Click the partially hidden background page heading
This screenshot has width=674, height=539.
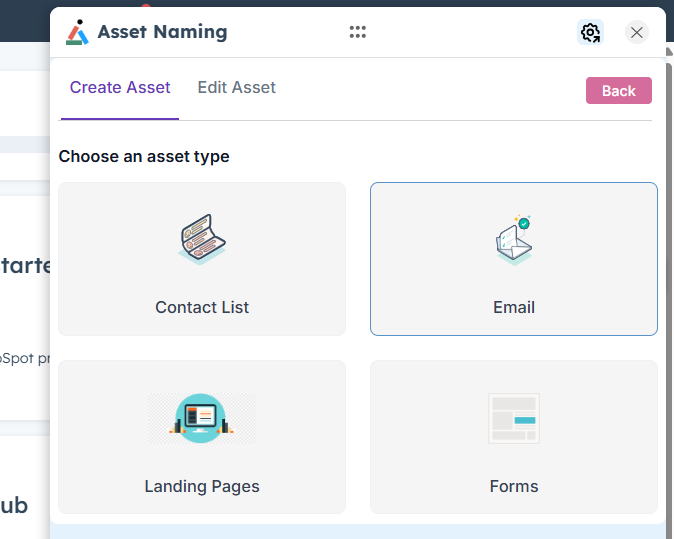point(25,266)
